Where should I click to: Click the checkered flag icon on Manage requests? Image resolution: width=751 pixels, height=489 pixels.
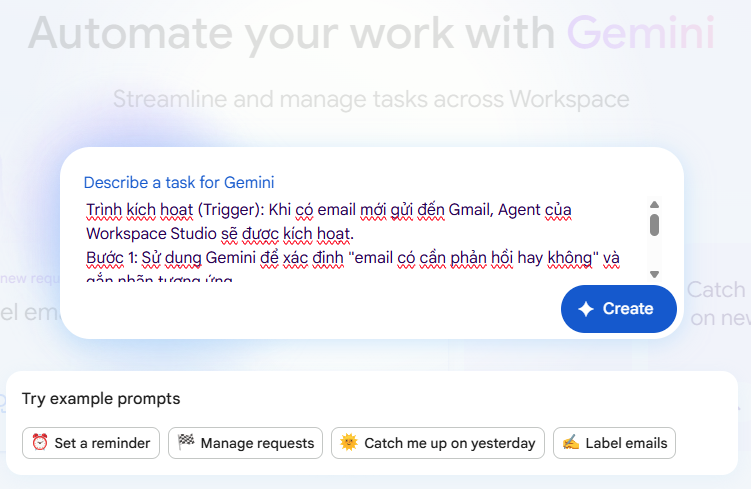click(186, 443)
